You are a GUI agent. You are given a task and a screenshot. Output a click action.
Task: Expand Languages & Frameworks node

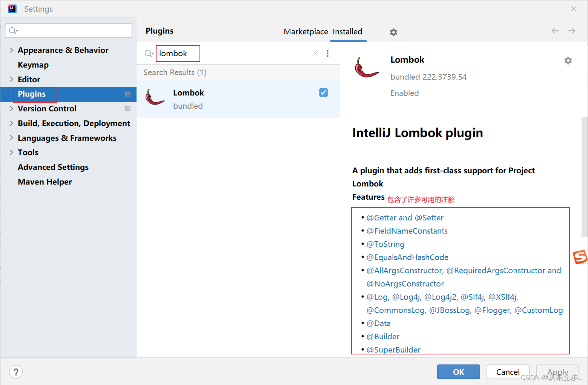click(x=11, y=138)
